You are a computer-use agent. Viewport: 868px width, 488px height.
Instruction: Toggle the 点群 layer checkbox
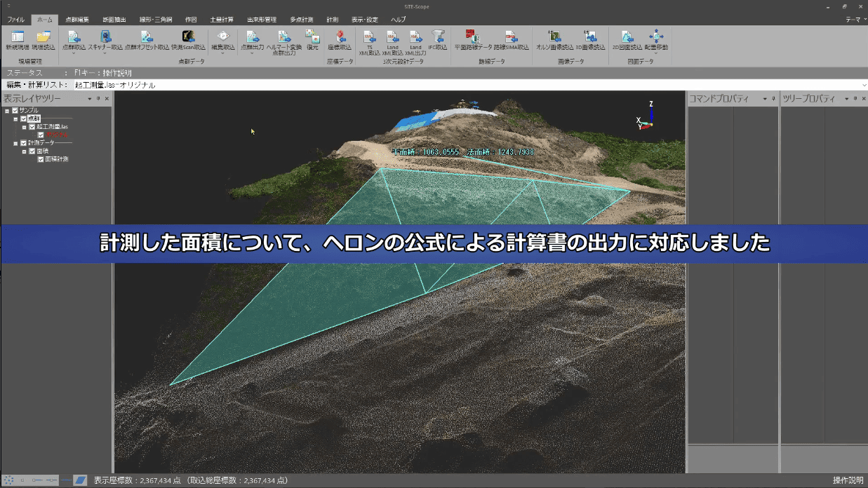point(23,118)
